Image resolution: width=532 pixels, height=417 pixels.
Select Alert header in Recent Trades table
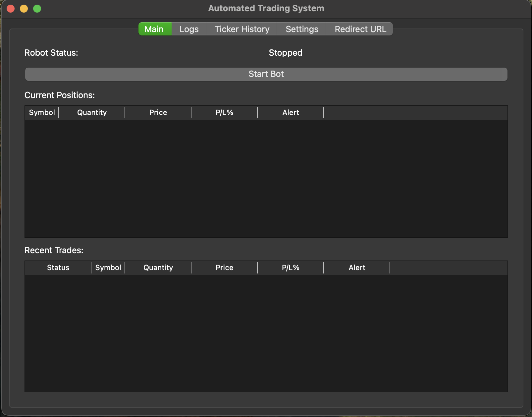tap(357, 268)
